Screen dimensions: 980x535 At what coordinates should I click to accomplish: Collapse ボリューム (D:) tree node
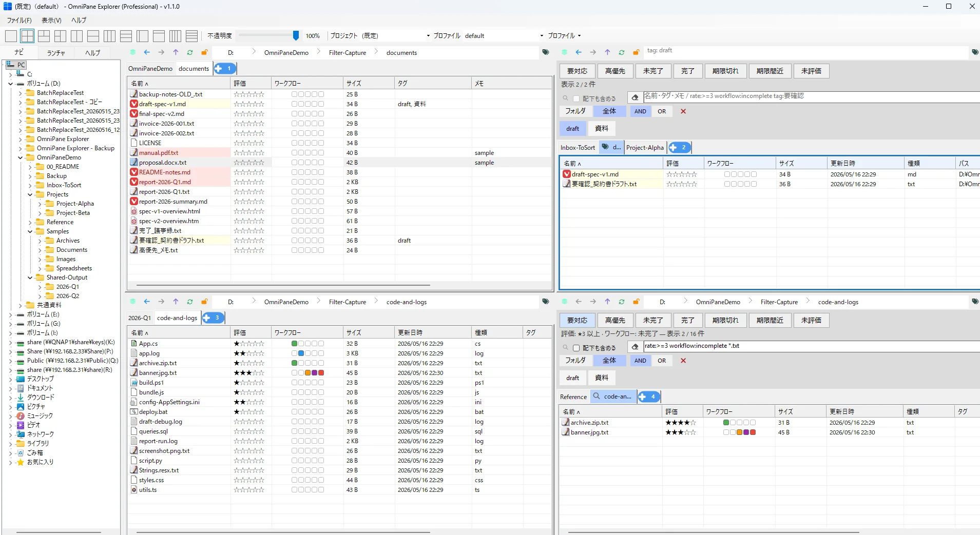point(10,84)
